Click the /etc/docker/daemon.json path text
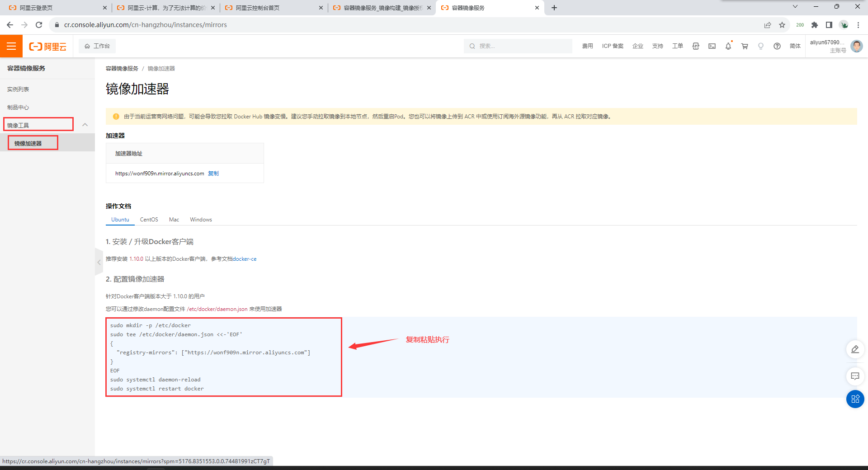Image resolution: width=868 pixels, height=470 pixels. [217, 309]
